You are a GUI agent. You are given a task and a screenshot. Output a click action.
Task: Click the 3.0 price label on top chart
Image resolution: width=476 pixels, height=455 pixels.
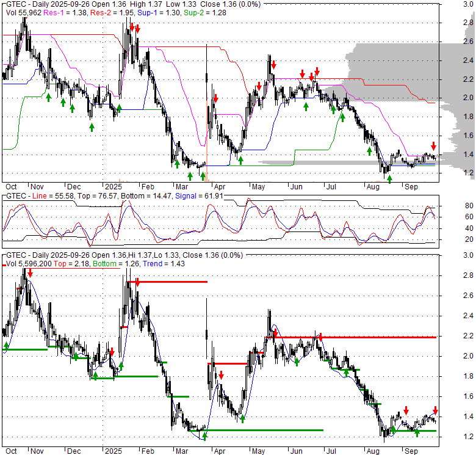tap(468, 4)
